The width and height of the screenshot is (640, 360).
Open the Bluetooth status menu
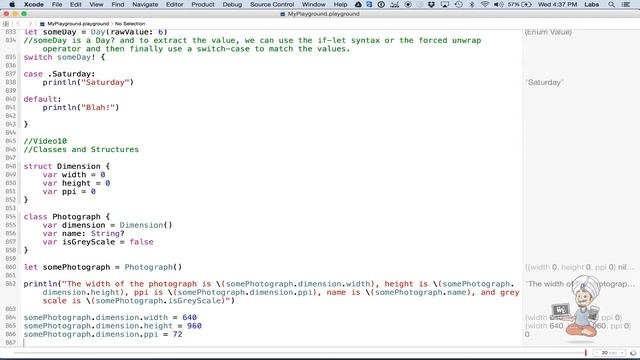(472, 4)
